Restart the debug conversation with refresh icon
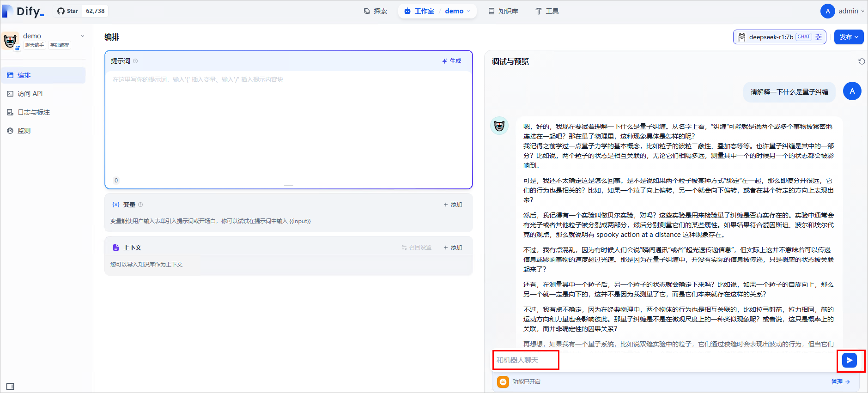This screenshot has height=393, width=868. (862, 61)
